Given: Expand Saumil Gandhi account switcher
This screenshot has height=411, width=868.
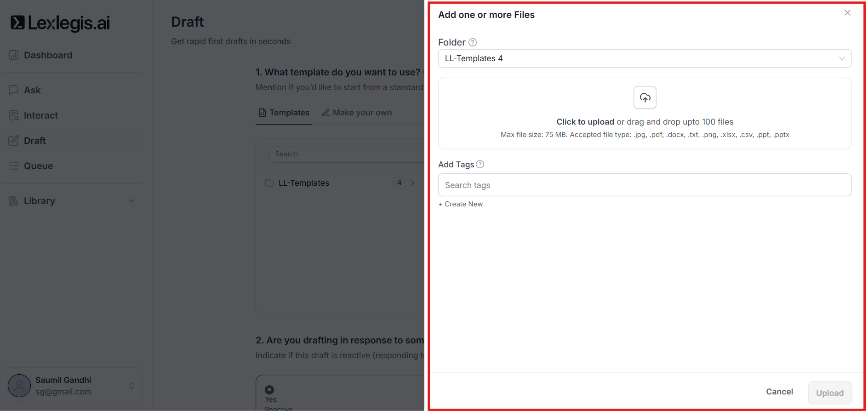Looking at the screenshot, I should coord(131,386).
